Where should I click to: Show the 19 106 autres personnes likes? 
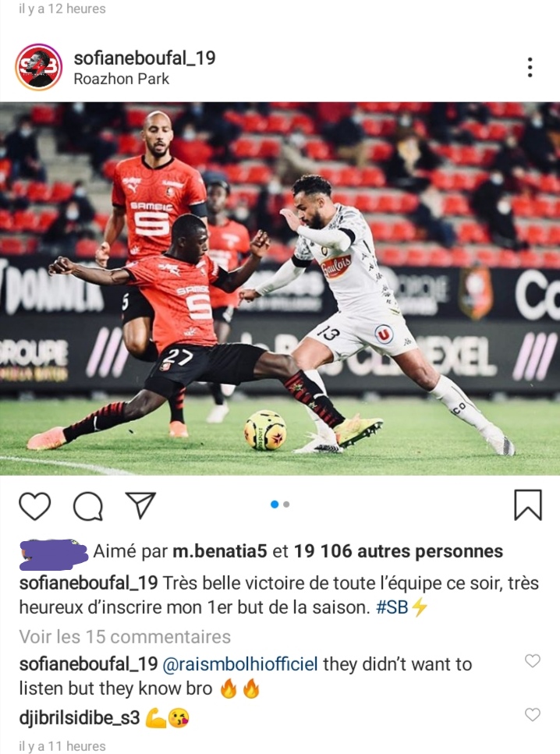(x=399, y=551)
